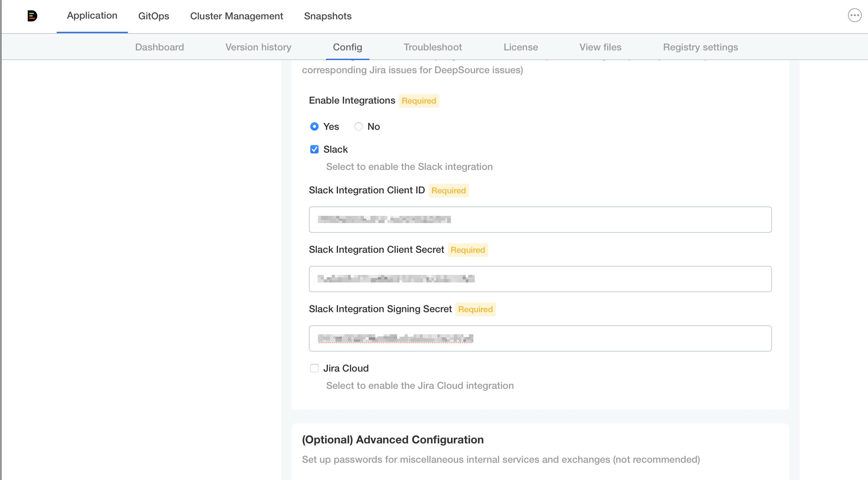Browse files via View files tab
This screenshot has height=480, width=868.
pos(600,47)
